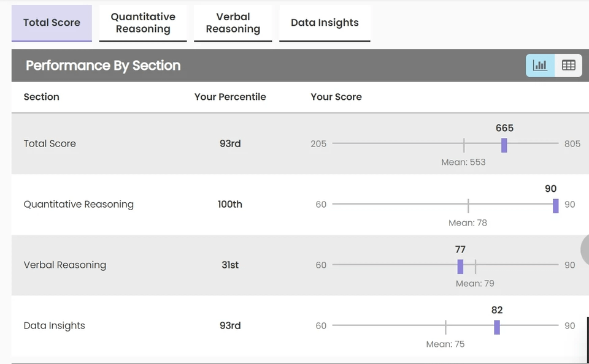Switch to the table view icon
589x364 pixels.
(569, 66)
